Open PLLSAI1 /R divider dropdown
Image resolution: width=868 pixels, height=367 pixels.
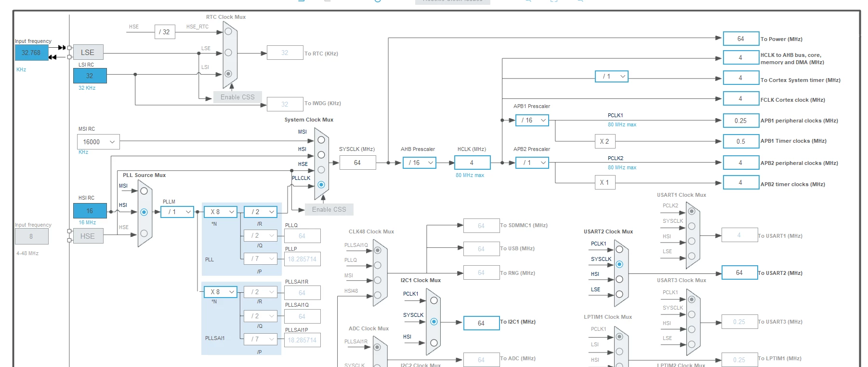tap(261, 292)
